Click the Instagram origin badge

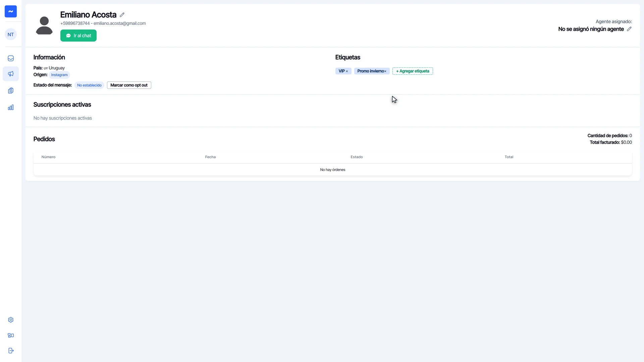[x=59, y=75]
